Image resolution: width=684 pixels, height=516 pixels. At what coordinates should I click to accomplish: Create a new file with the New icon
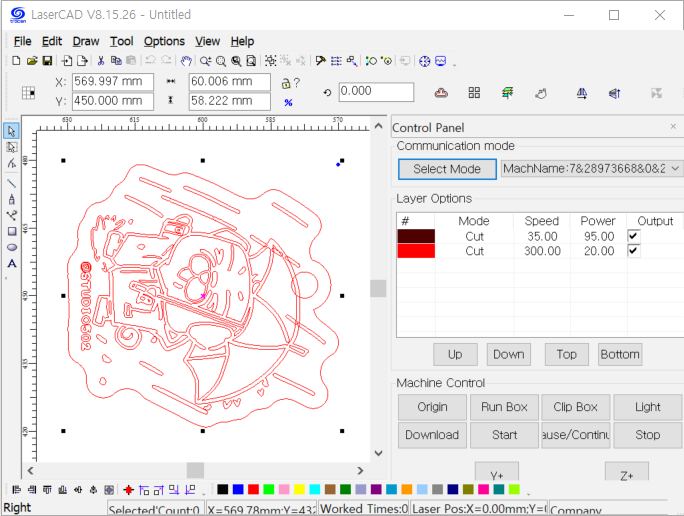16,61
